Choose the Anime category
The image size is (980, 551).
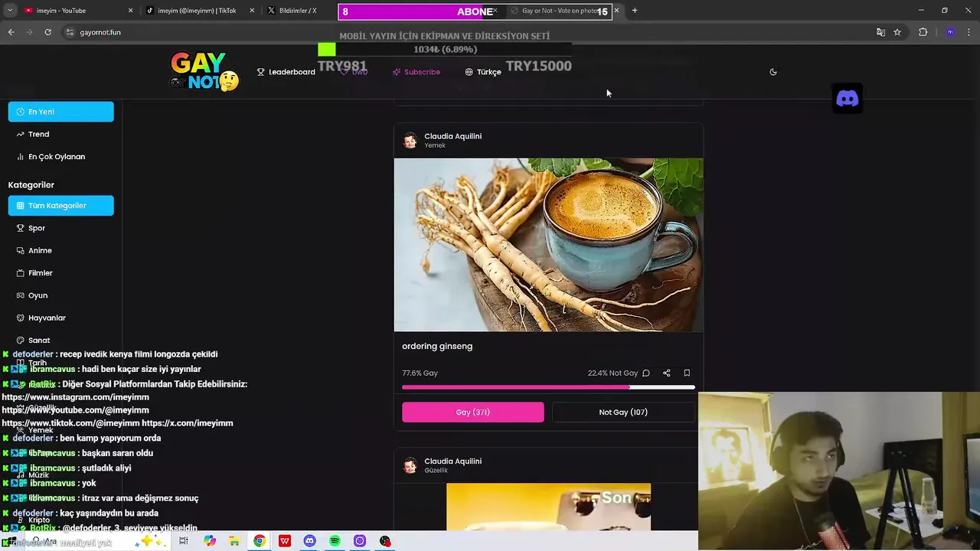click(61, 250)
